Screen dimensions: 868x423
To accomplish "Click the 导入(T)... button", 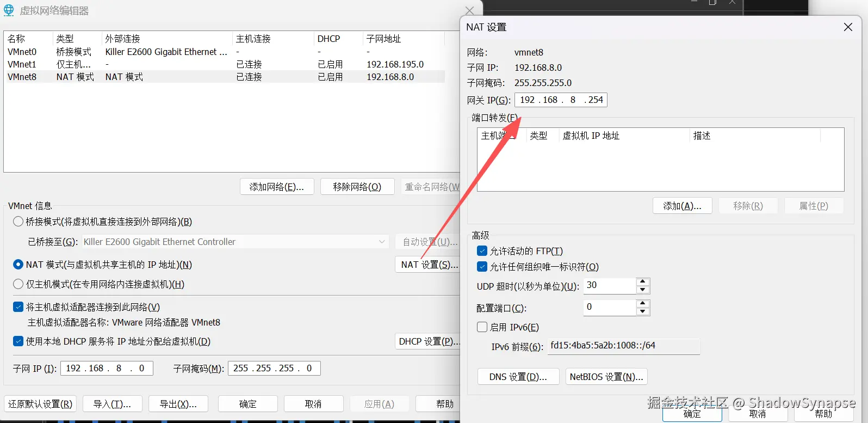I will pyautogui.click(x=112, y=404).
